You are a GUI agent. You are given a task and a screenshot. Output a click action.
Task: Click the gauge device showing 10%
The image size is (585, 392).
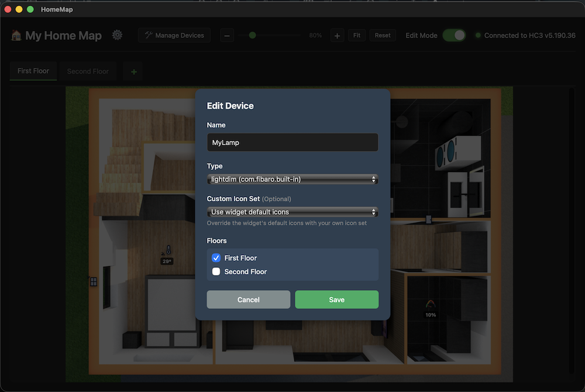coord(431,308)
